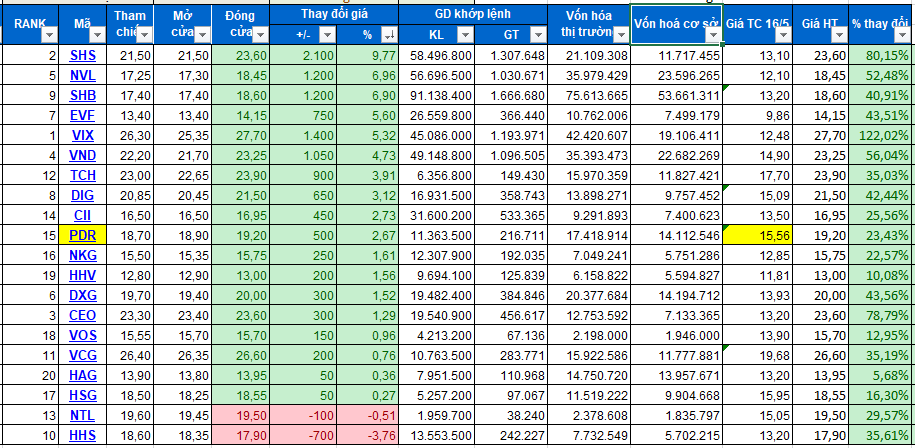Screen dimensions: 915x448
Task: Select the 25,35 opening price cell
Action: 182,135
